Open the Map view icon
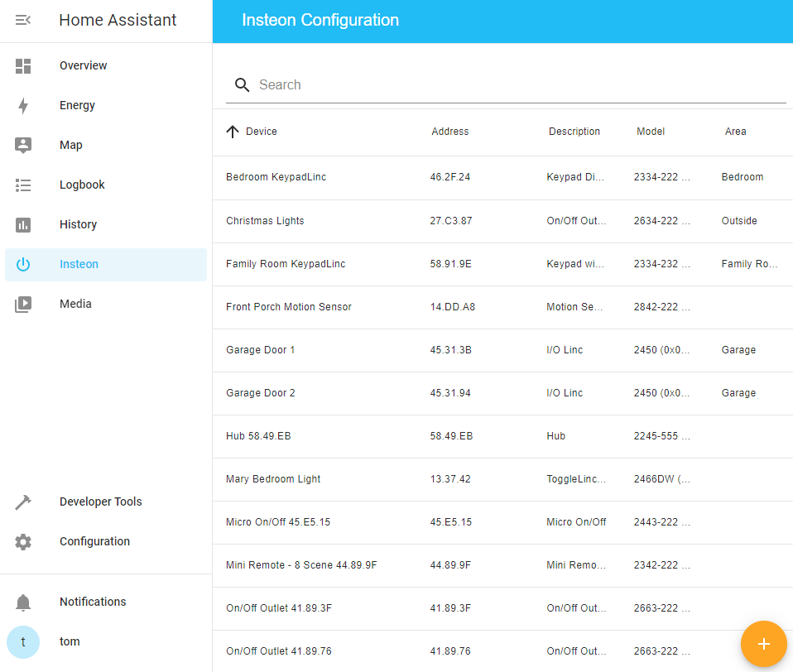 click(x=23, y=145)
